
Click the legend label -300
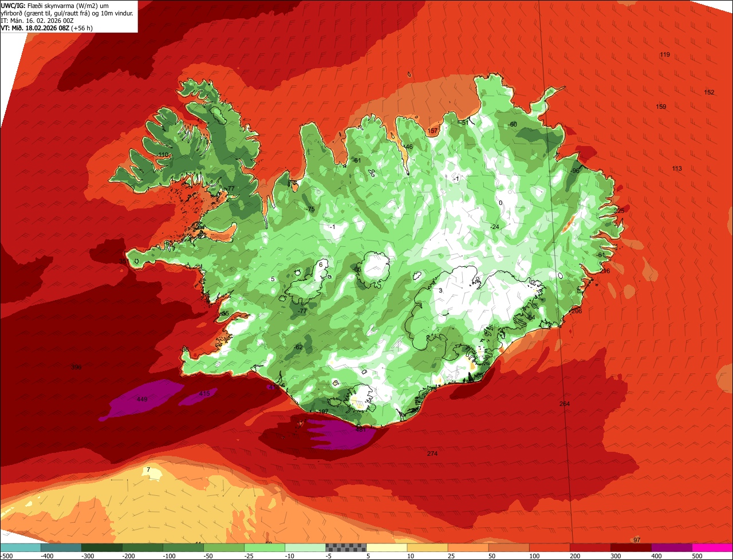pos(88,556)
